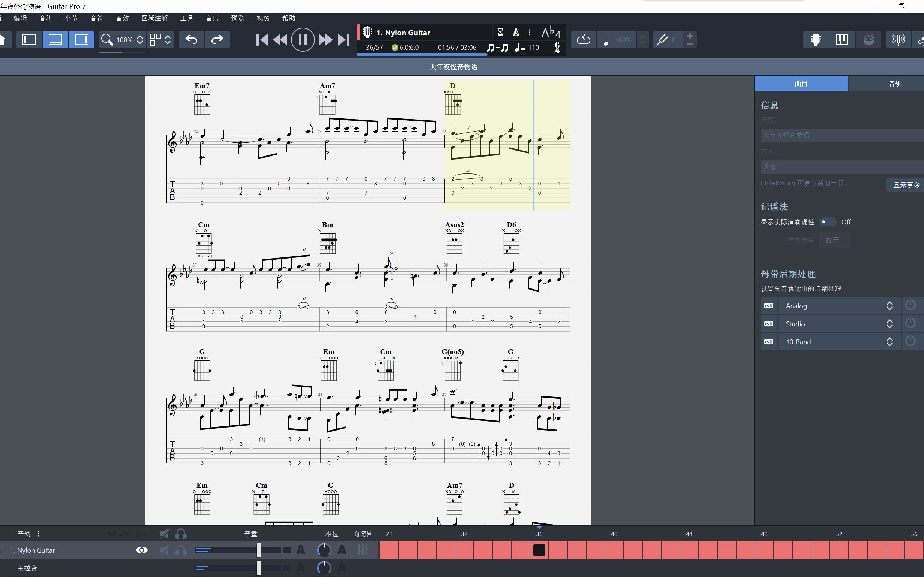Switch to the 音轨 tab
This screenshot has height=577, width=924.
click(895, 84)
